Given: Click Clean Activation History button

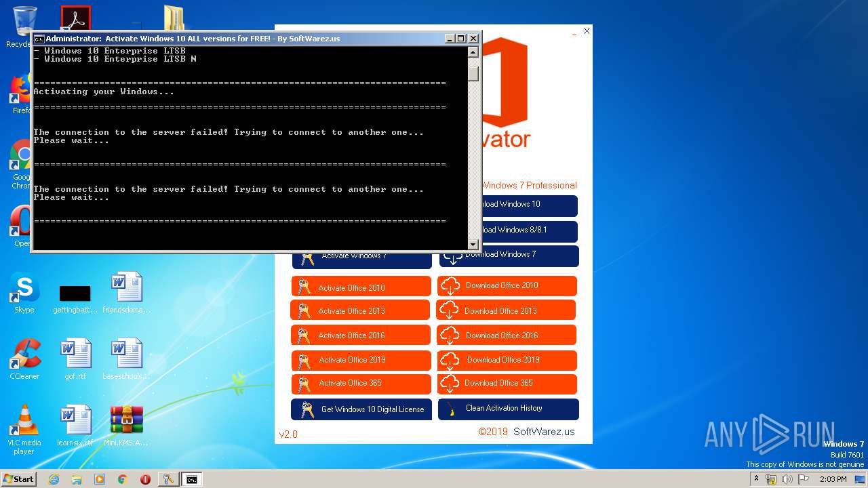Looking at the screenshot, I should tap(509, 409).
